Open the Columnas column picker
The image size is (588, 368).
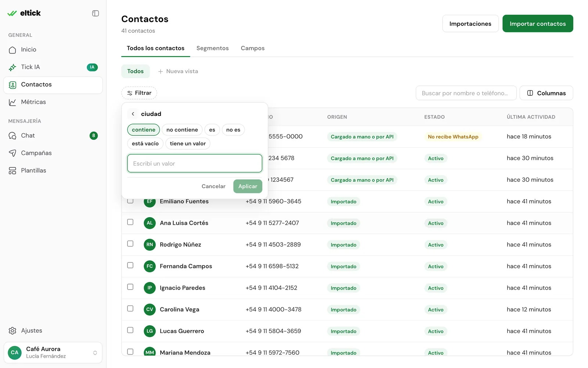546,93
